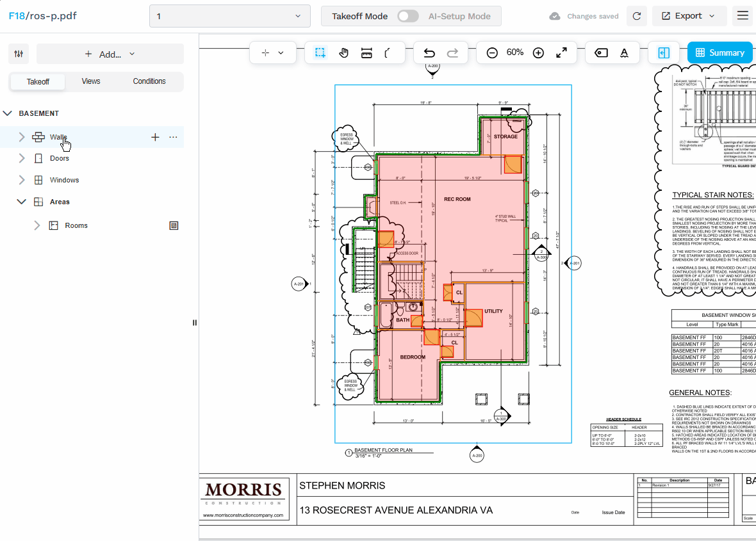The width and height of the screenshot is (756, 541).
Task: Toggle Takeoff Mode to AI-Setup Mode
Action: tap(407, 16)
